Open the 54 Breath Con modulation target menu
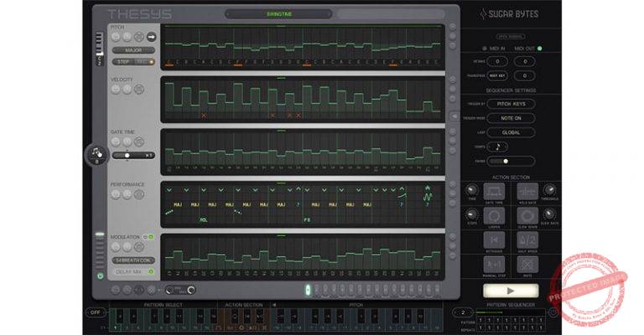Viewport: 644px width, 335px height. [133, 260]
